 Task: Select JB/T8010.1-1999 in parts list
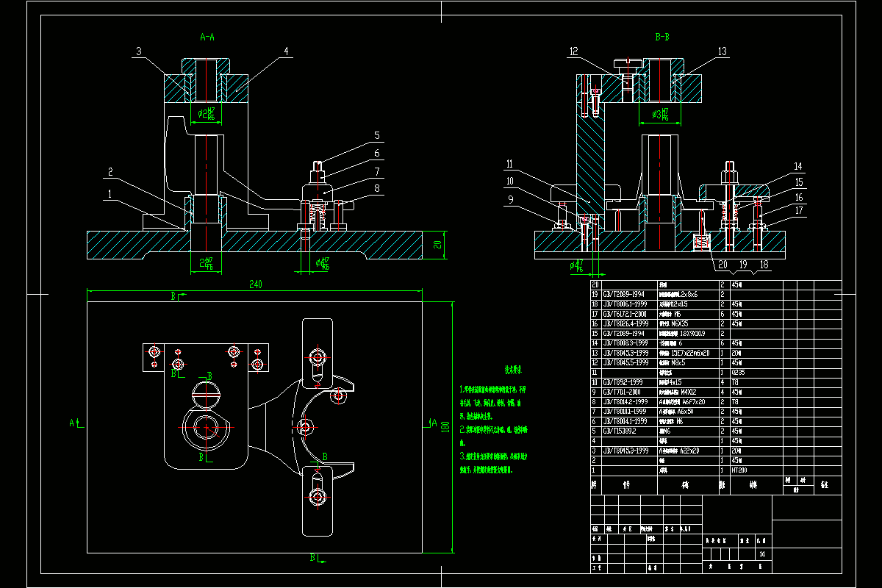625,412
